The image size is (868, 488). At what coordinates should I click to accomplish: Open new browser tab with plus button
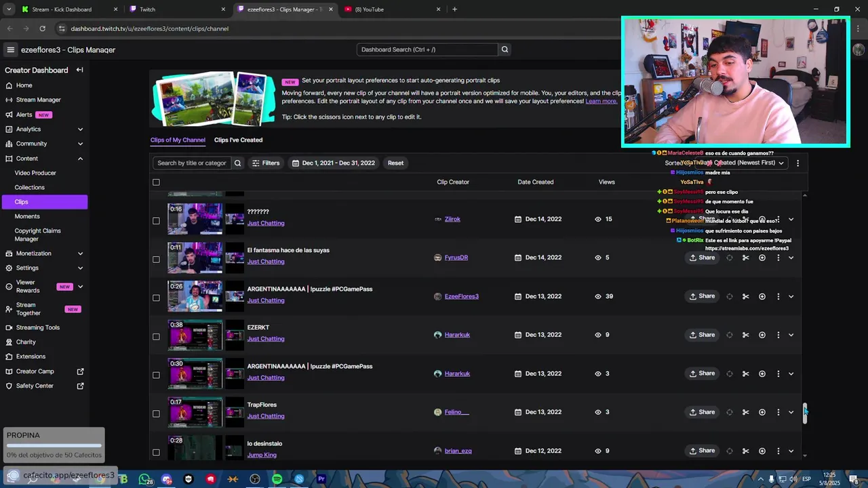pos(454,9)
